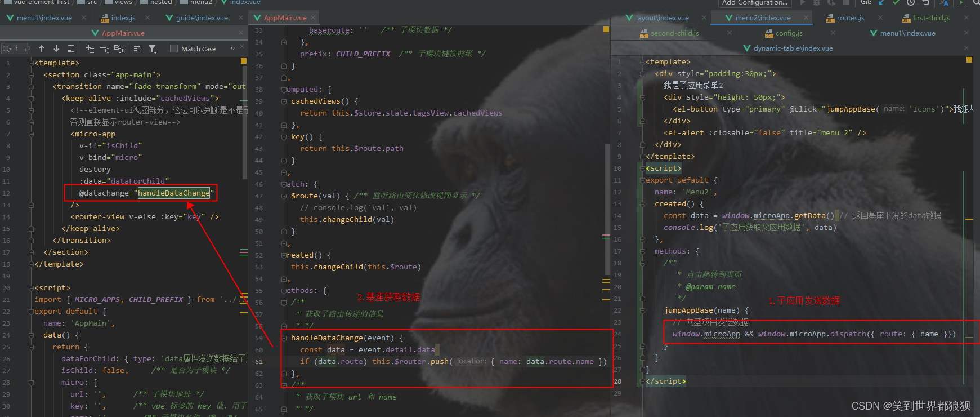Click 'this.changeChild(val)' in middle editor
The height and width of the screenshot is (417, 980).
pos(347,220)
